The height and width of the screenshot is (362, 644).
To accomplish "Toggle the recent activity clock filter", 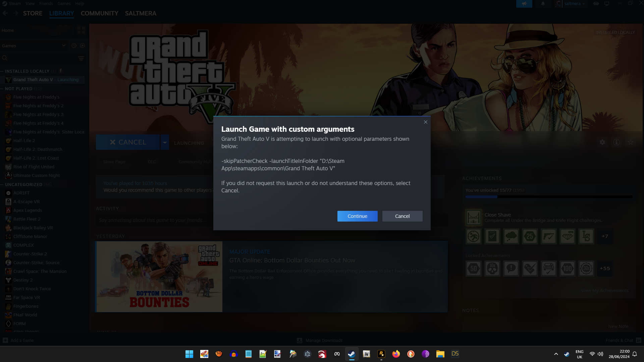I will (x=74, y=46).
